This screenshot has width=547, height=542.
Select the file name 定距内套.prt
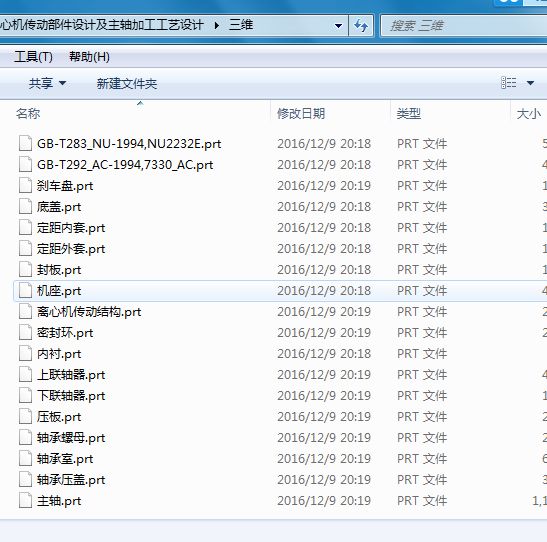click(71, 228)
